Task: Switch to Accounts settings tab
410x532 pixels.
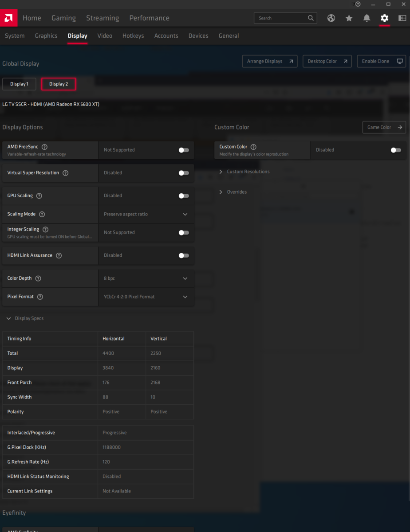Action: (x=166, y=36)
